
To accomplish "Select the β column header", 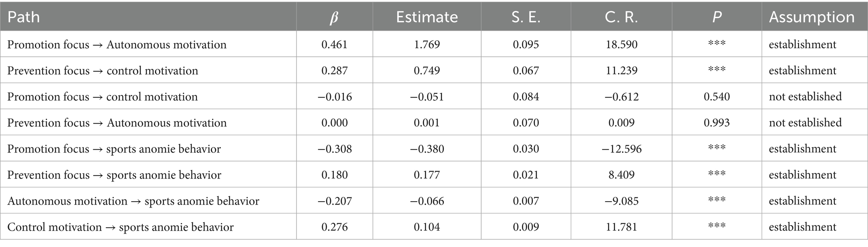I will tap(334, 17).
